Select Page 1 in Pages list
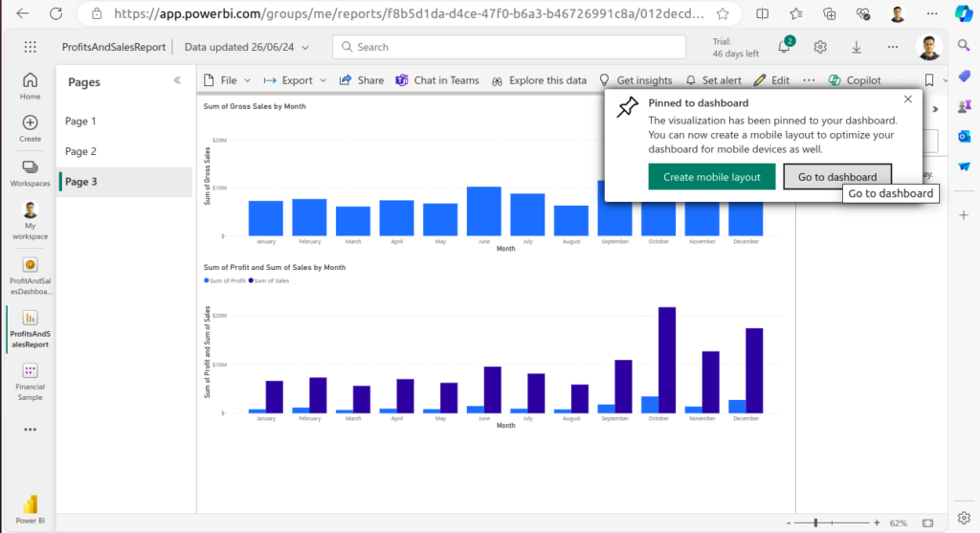 point(81,122)
